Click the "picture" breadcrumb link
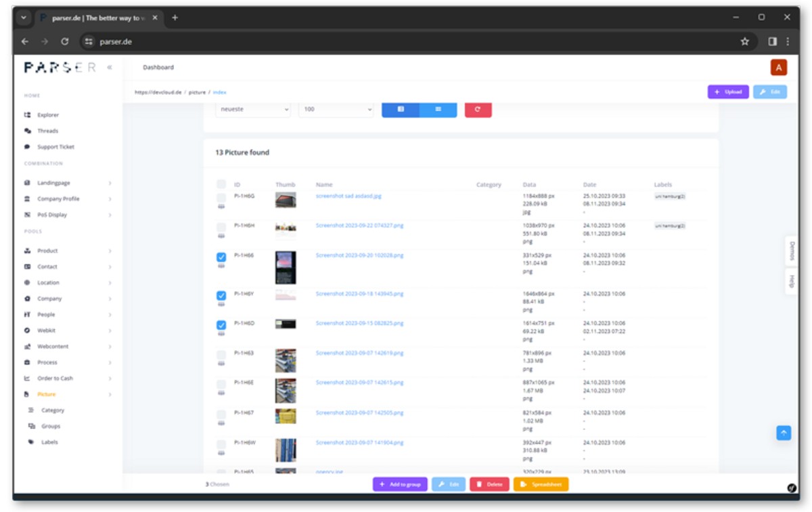 (x=197, y=91)
